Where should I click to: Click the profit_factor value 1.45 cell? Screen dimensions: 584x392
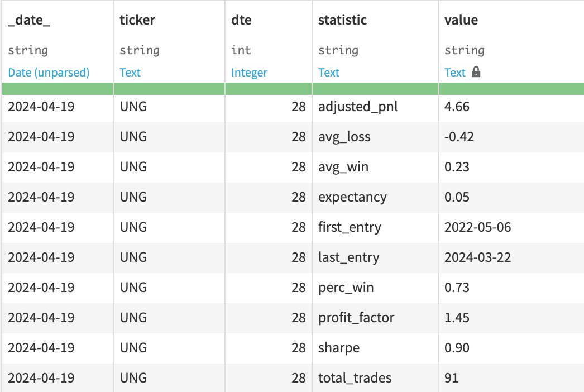(457, 318)
